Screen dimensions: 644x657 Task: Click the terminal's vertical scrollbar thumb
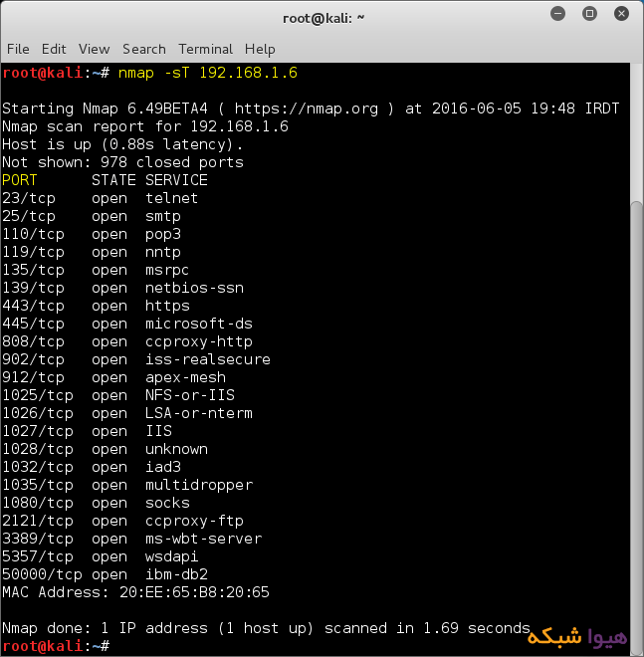[x=636, y=418]
